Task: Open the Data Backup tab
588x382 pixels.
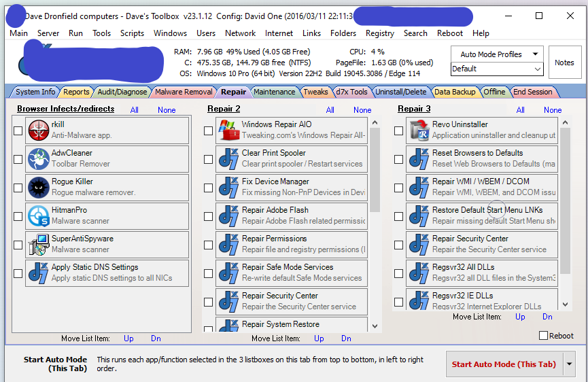Action: point(455,92)
